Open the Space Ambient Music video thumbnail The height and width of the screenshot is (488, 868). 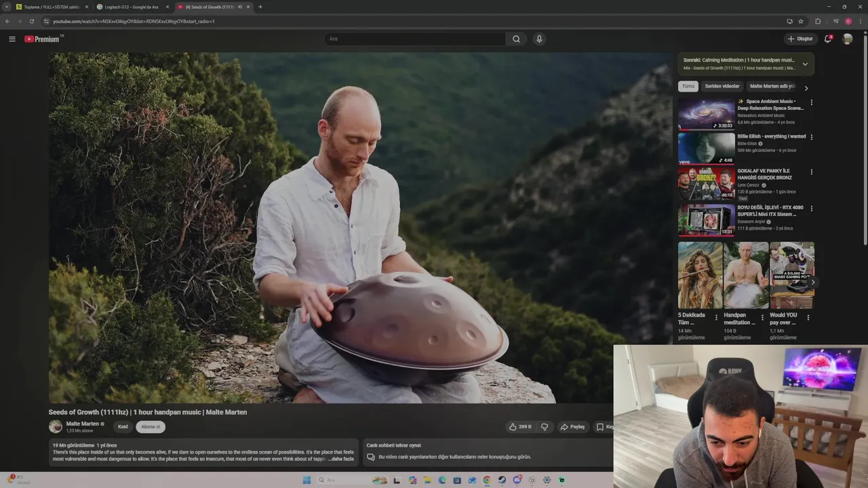point(706,114)
